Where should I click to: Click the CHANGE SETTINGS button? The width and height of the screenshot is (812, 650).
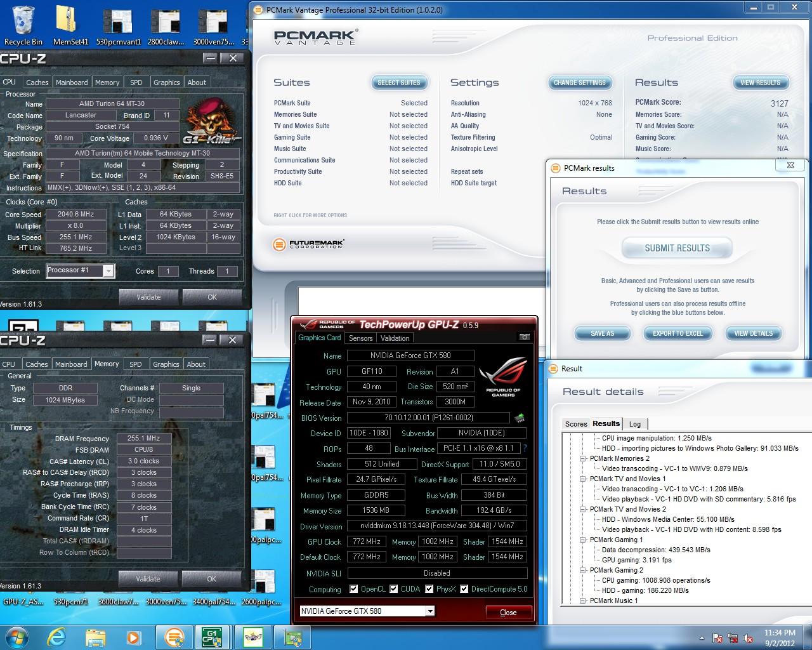click(x=580, y=83)
